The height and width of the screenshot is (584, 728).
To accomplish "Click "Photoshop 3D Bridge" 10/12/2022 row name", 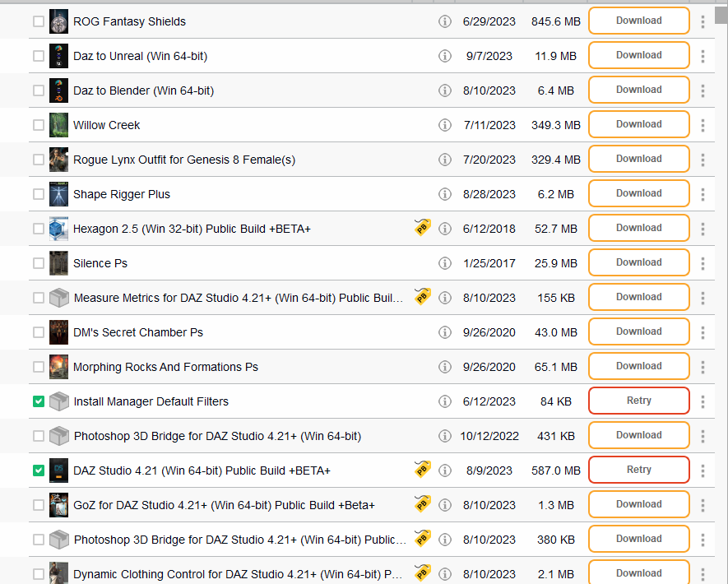I will pyautogui.click(x=217, y=436).
